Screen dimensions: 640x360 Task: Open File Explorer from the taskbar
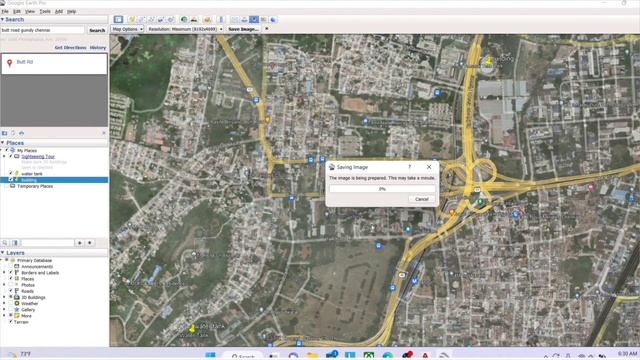[312, 356]
